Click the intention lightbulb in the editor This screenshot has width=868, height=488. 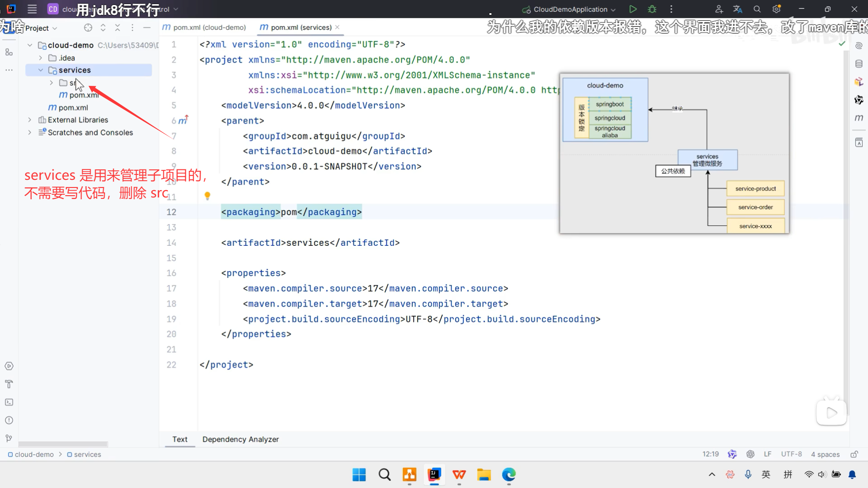[x=208, y=196]
